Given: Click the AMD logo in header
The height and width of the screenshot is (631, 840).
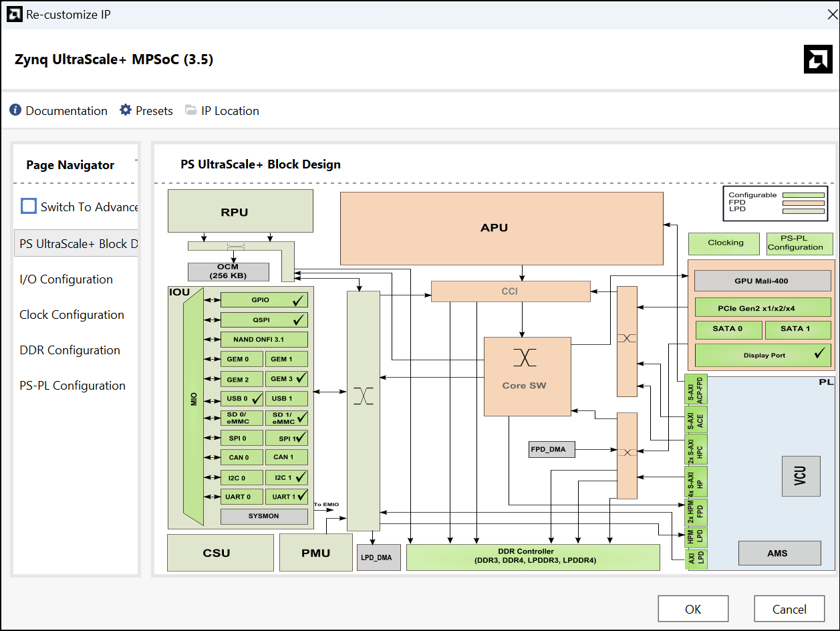Looking at the screenshot, I should click(818, 59).
